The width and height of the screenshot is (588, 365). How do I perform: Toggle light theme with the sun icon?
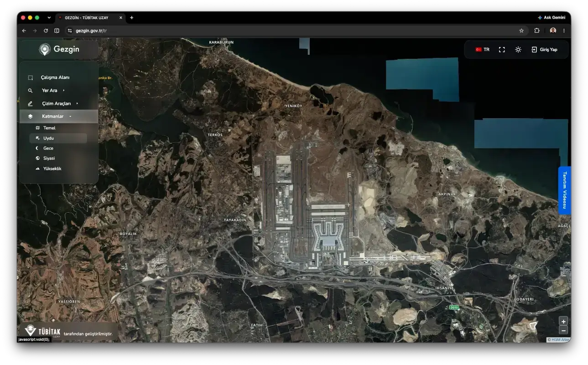518,50
